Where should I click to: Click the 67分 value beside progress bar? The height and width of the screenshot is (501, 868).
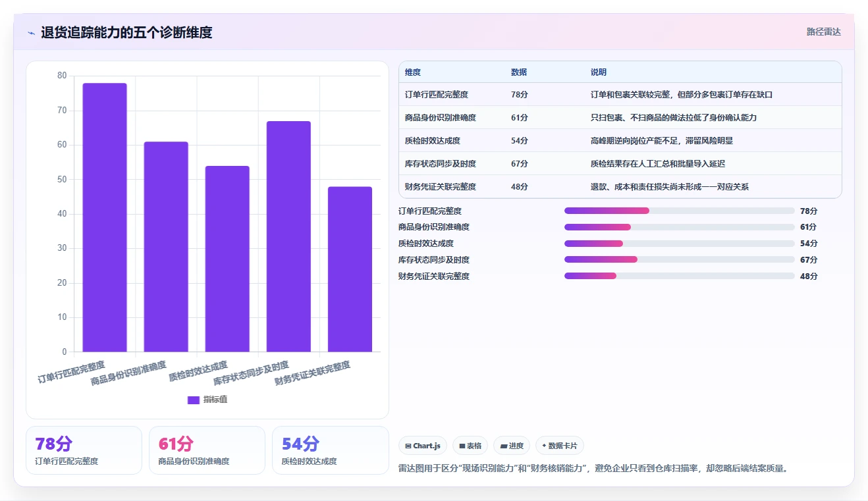tap(809, 260)
